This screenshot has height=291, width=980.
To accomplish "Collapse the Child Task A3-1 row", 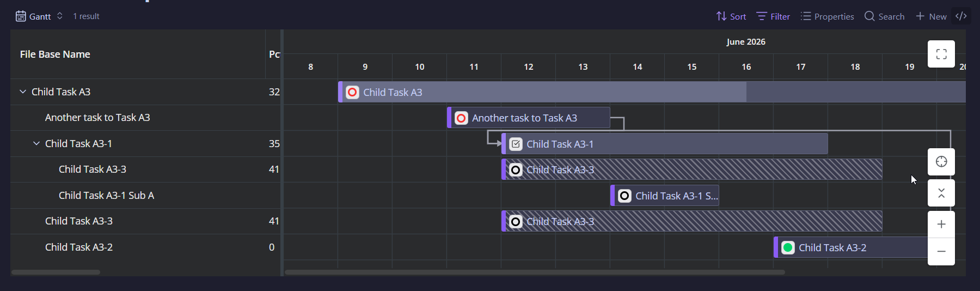I will [36, 143].
